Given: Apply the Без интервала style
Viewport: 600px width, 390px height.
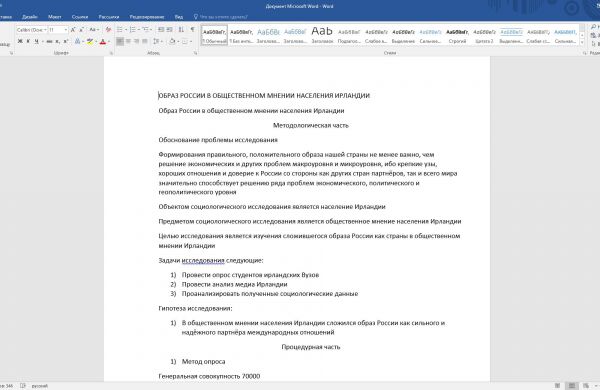Looking at the screenshot, I should (x=241, y=36).
